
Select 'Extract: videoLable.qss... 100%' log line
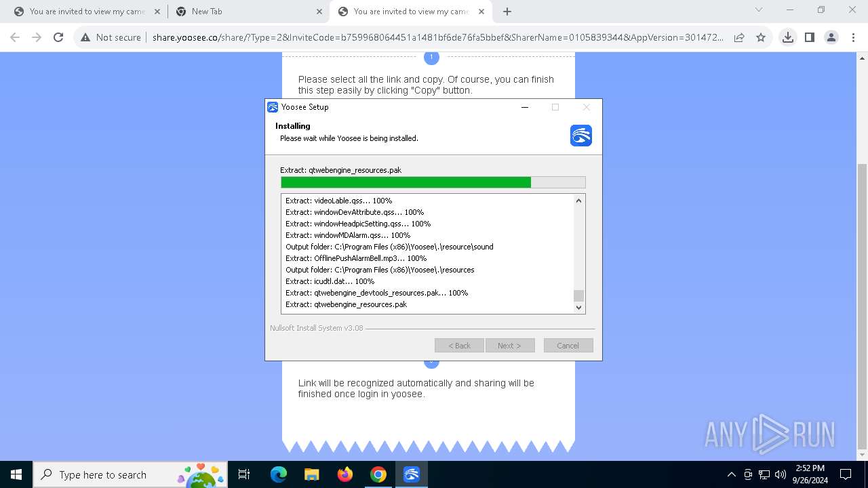(338, 201)
